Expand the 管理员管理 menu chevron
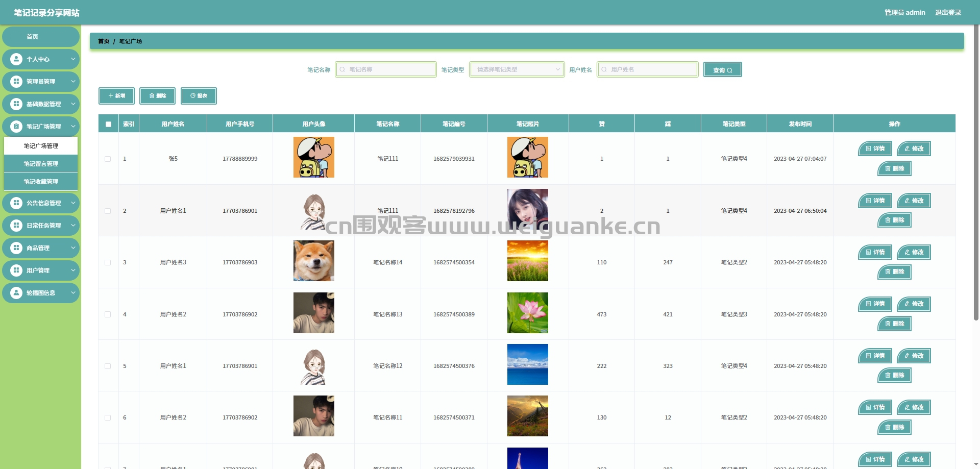 pos(73,82)
